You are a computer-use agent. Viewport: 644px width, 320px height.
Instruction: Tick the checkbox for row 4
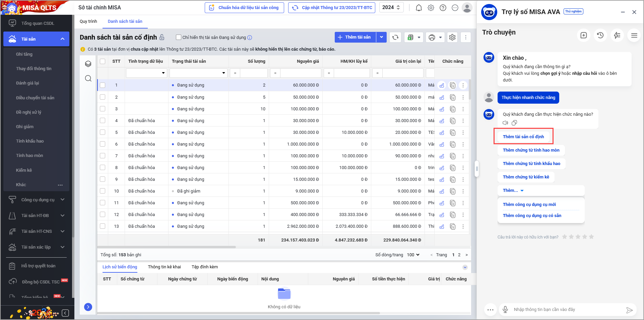tap(103, 120)
